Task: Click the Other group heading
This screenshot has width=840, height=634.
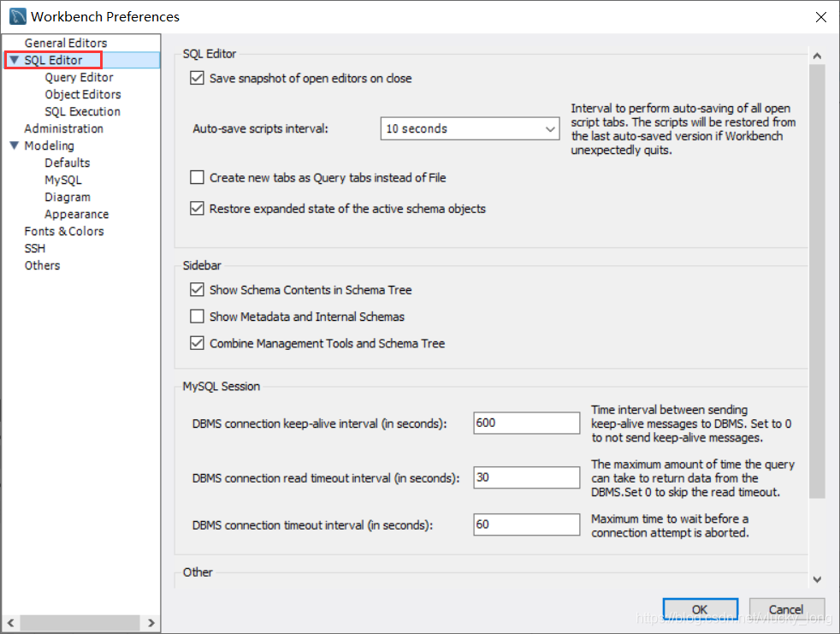Action: tap(198, 572)
